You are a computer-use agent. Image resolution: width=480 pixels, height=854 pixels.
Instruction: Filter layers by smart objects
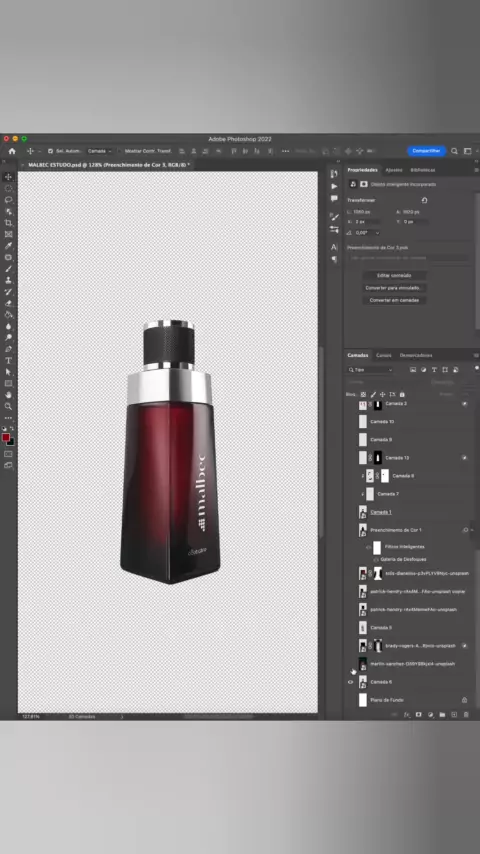pyautogui.click(x=455, y=370)
